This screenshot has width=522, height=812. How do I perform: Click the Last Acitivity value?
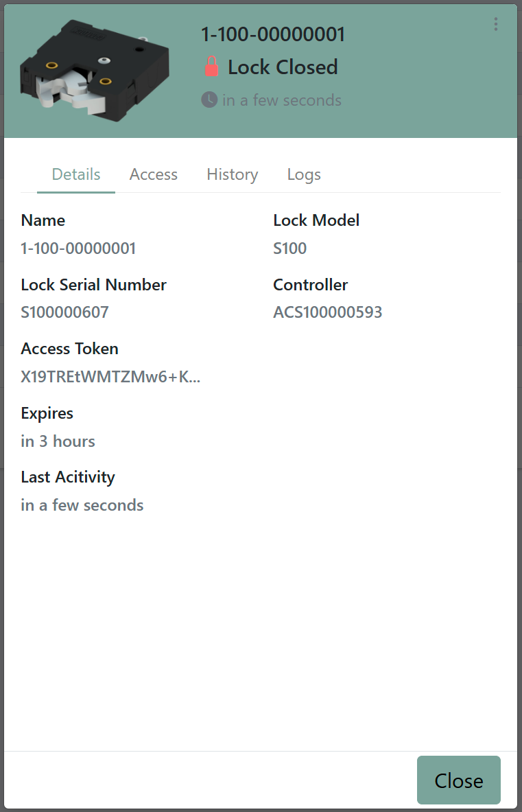pyautogui.click(x=82, y=505)
